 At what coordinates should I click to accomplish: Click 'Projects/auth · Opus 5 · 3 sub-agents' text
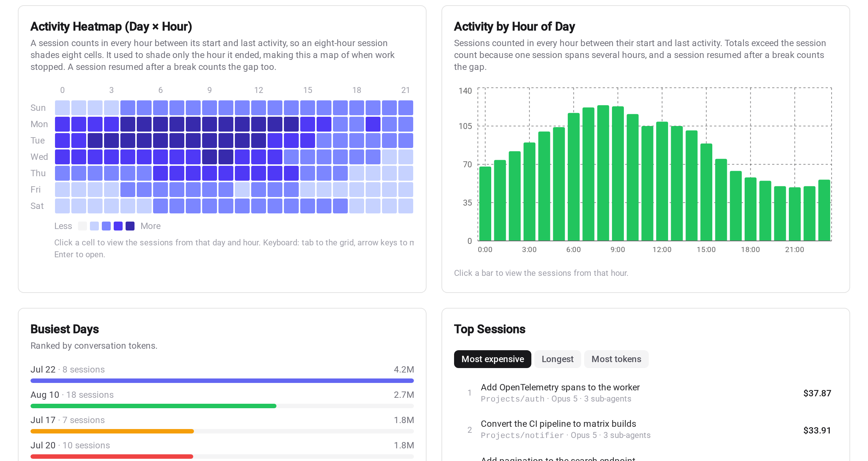(x=556, y=399)
